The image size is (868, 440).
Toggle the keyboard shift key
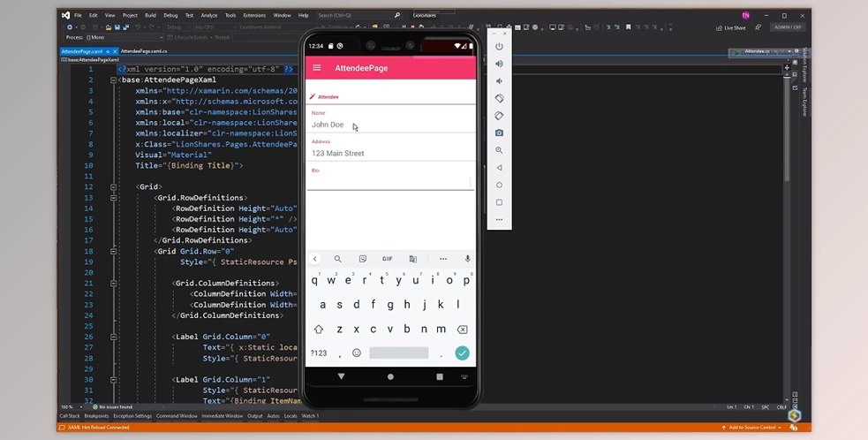coord(319,329)
